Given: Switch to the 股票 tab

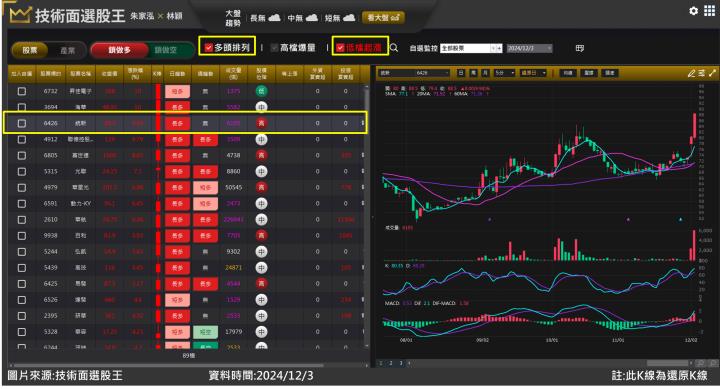Looking at the screenshot, I should pos(30,50).
